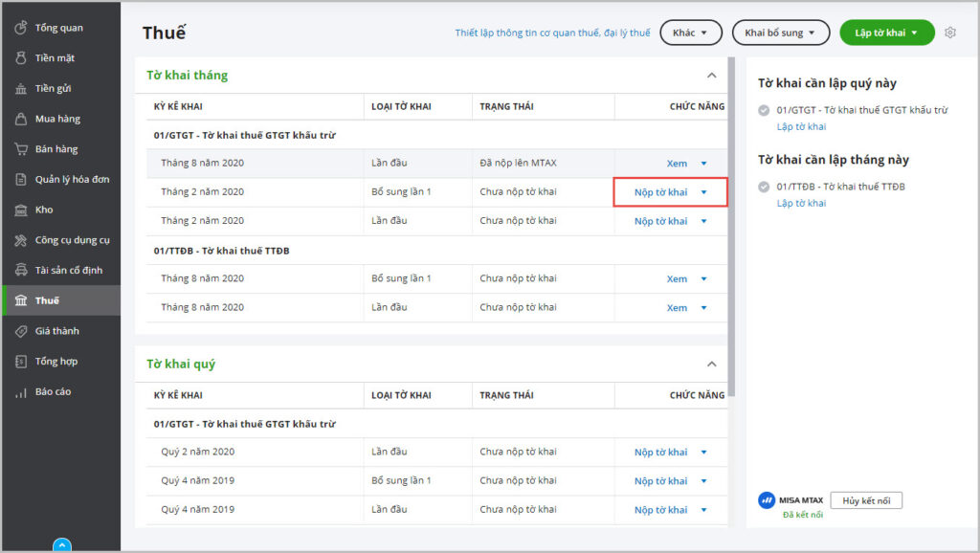Expand the sidebar bottom arrow button
Screen dimensions: 980x553
[x=61, y=545]
